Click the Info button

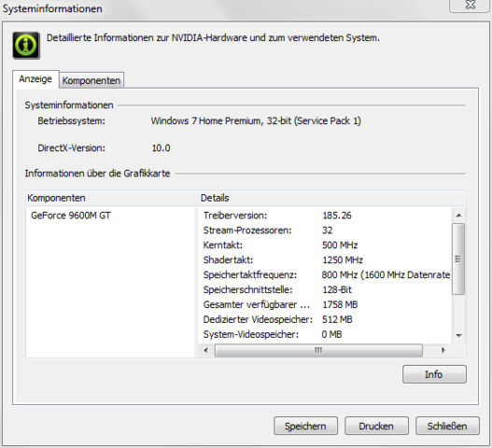pos(434,374)
